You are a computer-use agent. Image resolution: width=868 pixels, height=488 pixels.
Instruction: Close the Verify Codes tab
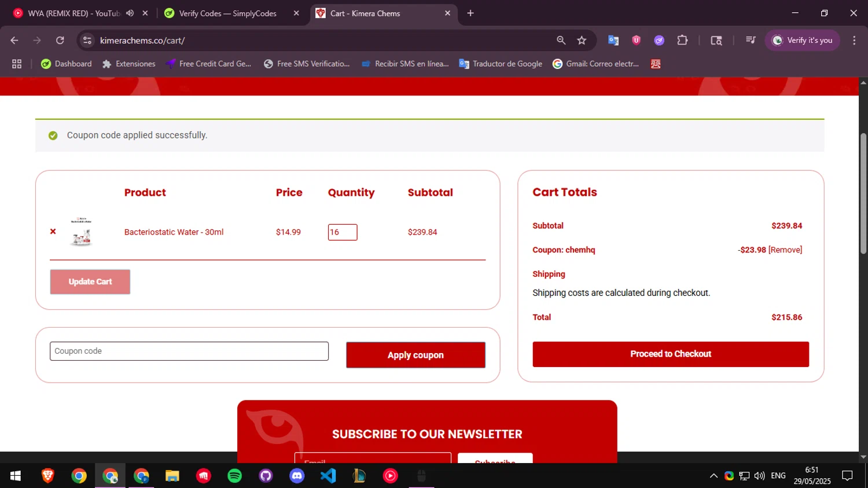coord(296,13)
